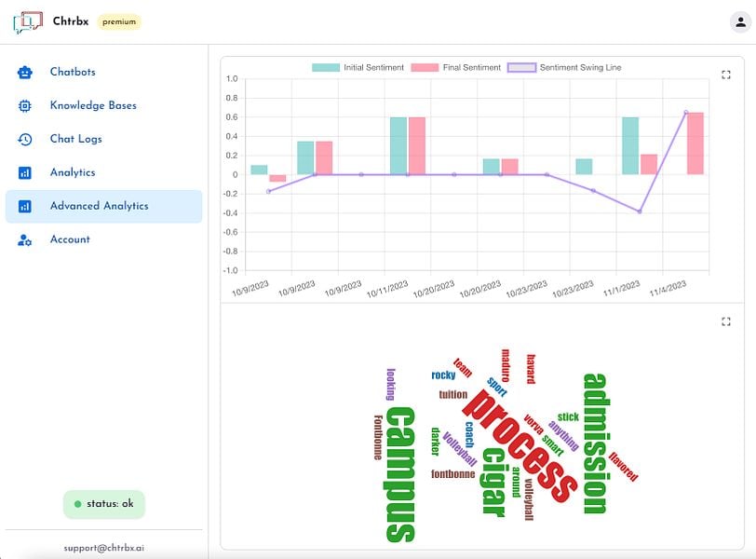
Task: Click the Knowledge Bases chip icon
Action: [24, 105]
